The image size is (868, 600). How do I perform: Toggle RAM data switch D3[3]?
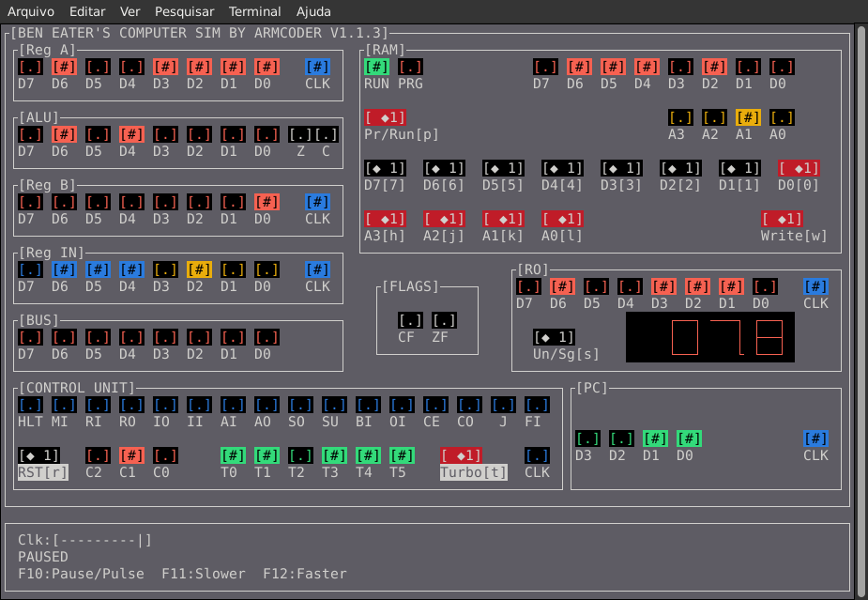(621, 168)
